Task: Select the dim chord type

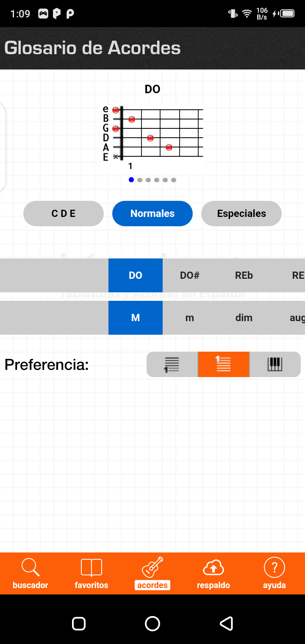Action: pyautogui.click(x=244, y=318)
